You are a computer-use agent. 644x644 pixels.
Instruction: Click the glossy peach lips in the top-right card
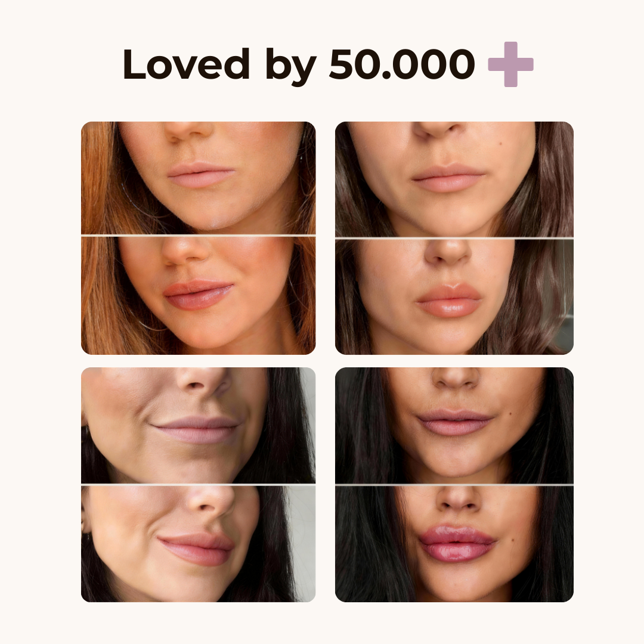pos(448,300)
